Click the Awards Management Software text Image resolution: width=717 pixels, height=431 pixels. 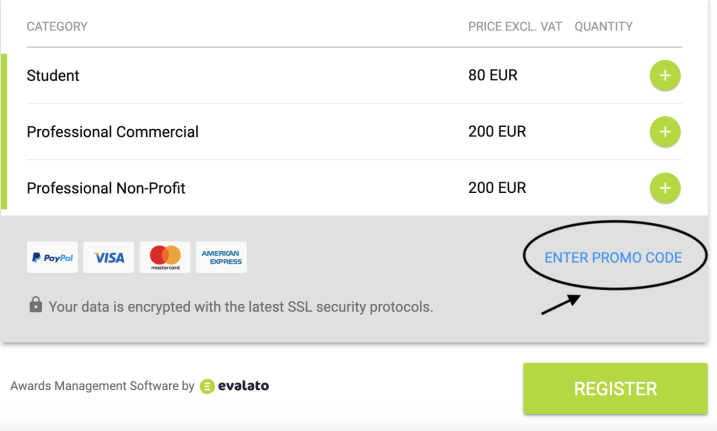[x=101, y=386]
